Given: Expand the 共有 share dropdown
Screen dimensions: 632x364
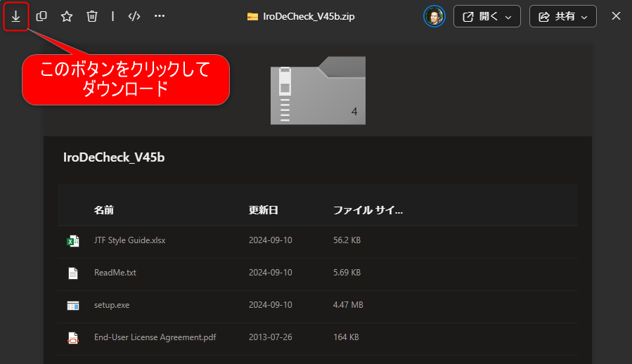Looking at the screenshot, I should click(562, 16).
